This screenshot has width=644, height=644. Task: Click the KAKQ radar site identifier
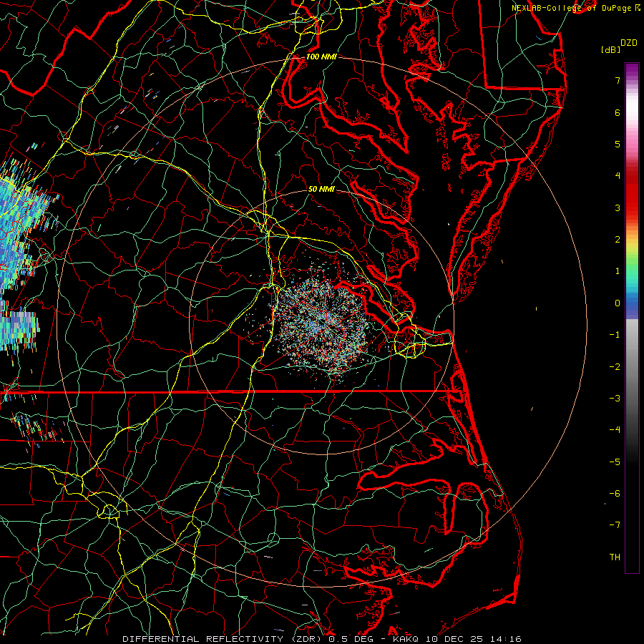tap(406, 639)
